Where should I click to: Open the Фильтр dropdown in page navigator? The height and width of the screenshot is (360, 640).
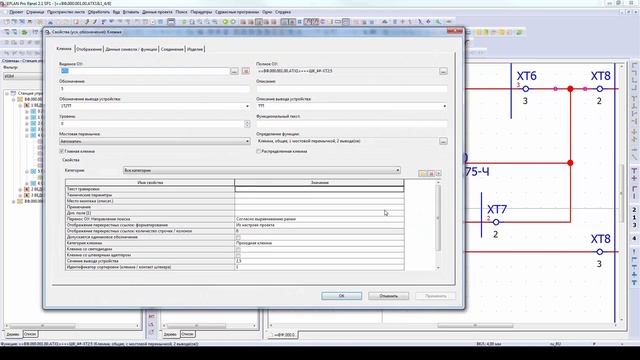click(23, 76)
